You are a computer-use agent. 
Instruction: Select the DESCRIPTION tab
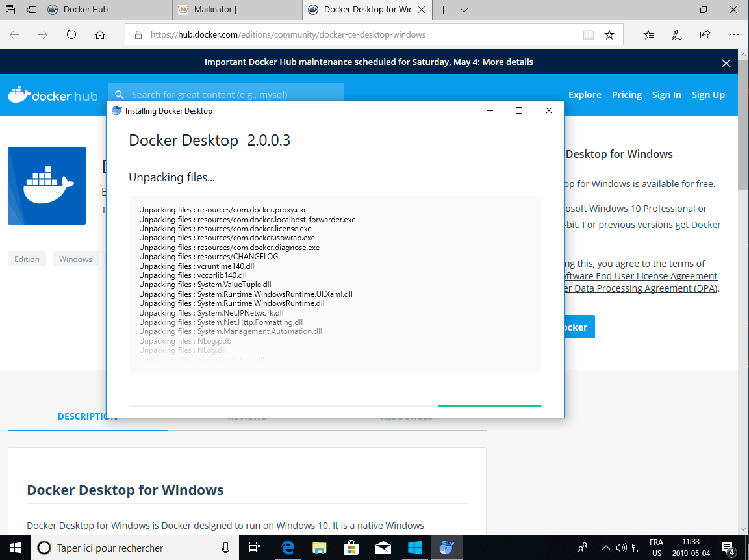coord(87,416)
